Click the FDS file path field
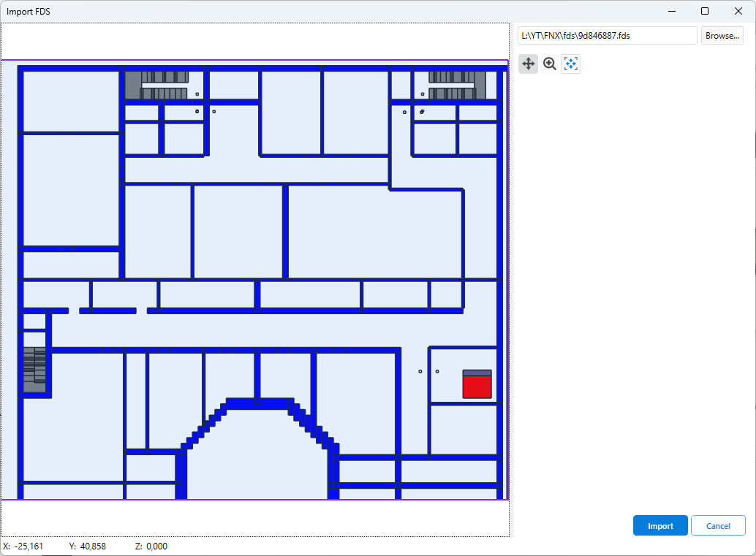The image size is (756, 556). pyautogui.click(x=607, y=36)
